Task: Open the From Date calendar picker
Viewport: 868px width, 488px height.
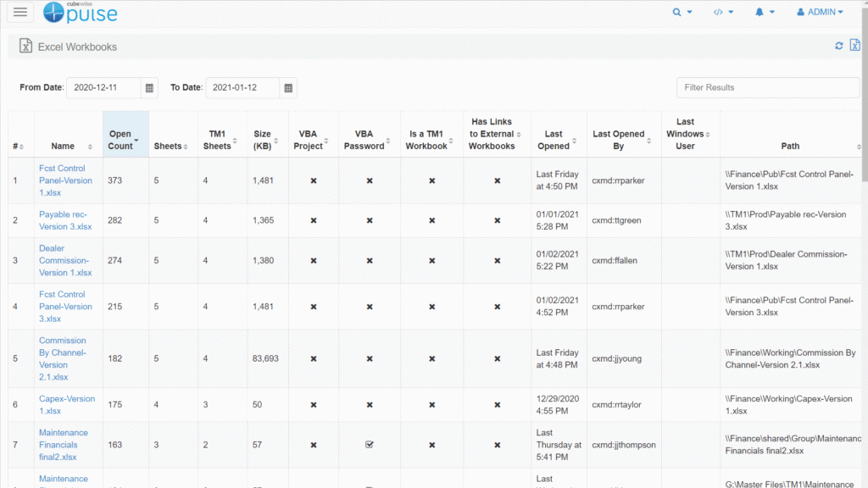Action: (150, 87)
